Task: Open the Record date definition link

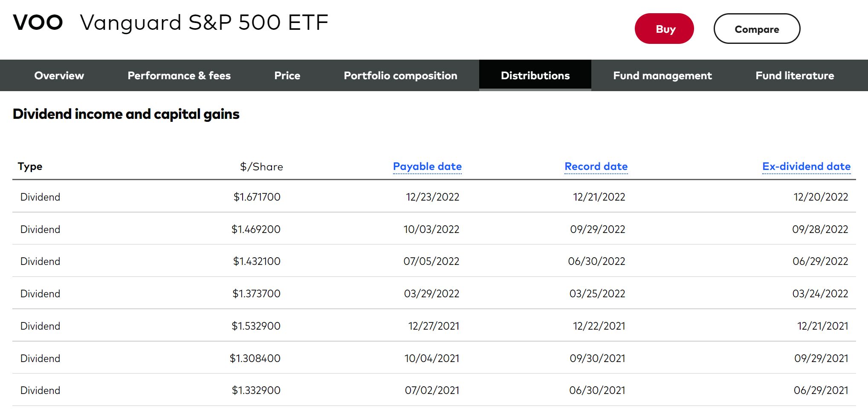Action: 596,167
